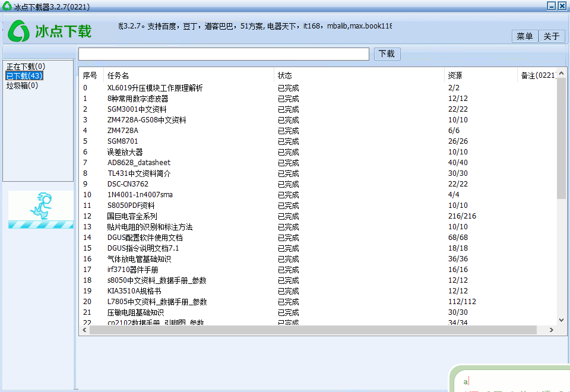Select 垃圾箱(0) in the sidebar
The height and width of the screenshot is (392, 570).
(x=22, y=86)
